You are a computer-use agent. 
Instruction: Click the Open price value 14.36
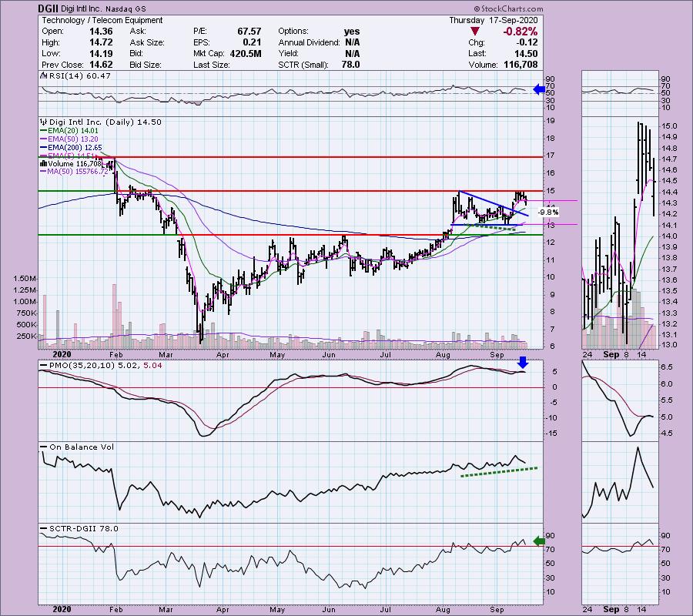[101, 32]
